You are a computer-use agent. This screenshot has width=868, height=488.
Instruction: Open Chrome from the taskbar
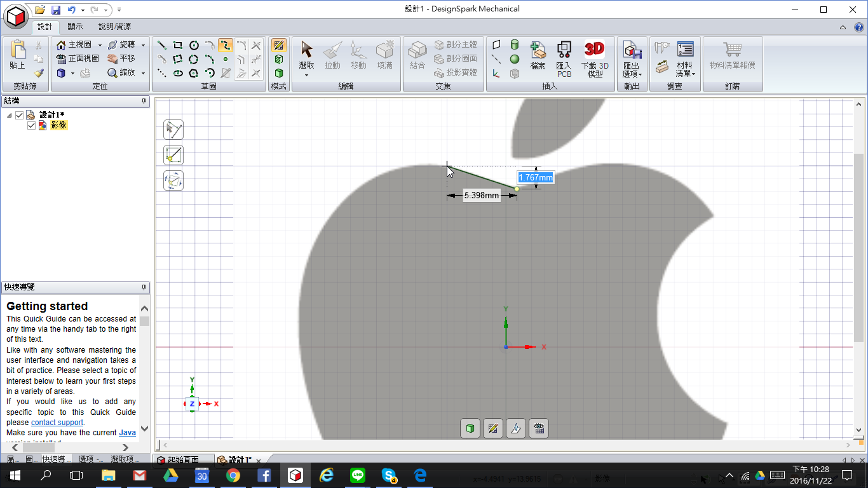point(233,475)
